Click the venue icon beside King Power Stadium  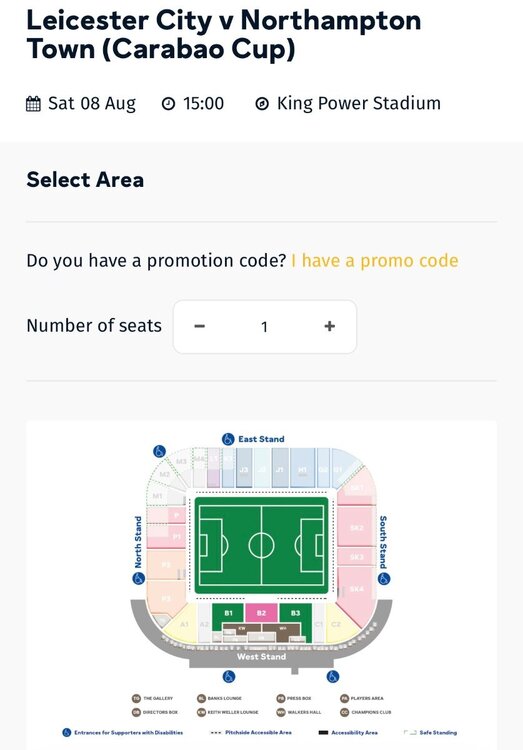[262, 103]
